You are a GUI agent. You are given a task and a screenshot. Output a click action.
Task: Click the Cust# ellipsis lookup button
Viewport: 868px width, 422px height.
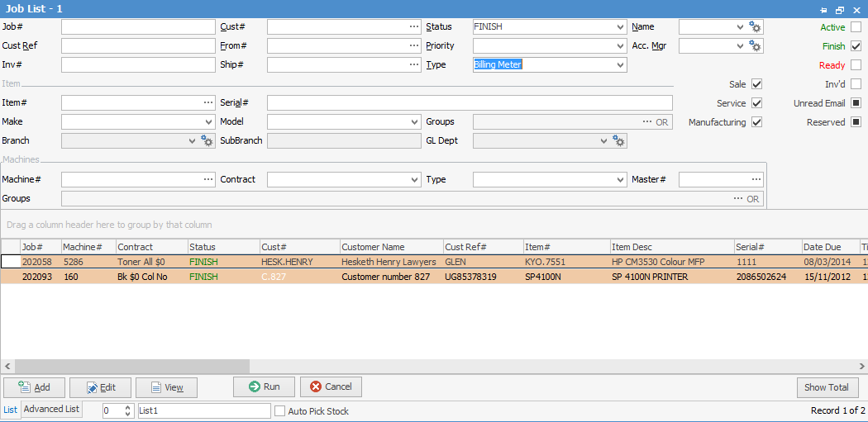coord(413,27)
